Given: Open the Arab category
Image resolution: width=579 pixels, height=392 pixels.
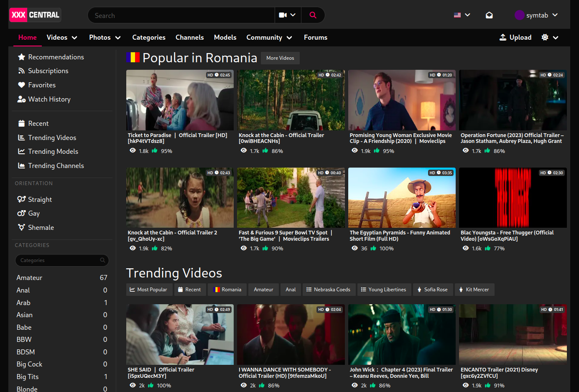Looking at the screenshot, I should 62,303.
